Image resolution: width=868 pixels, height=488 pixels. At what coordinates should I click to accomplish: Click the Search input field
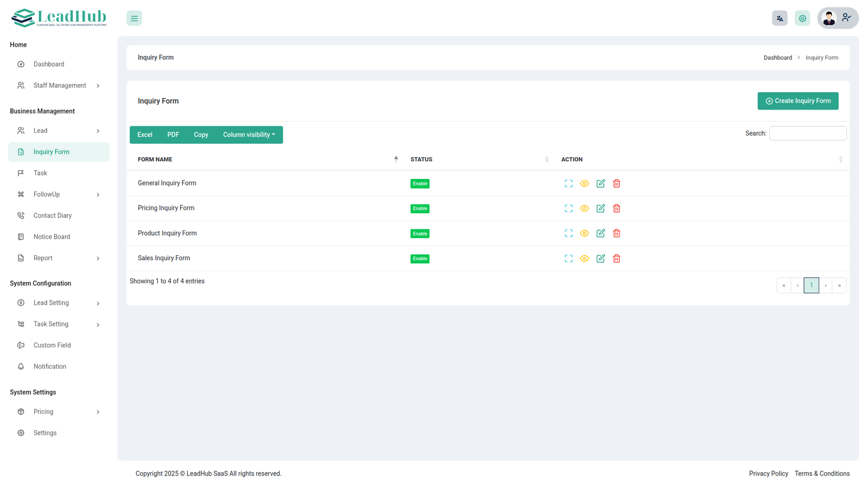[807, 133]
